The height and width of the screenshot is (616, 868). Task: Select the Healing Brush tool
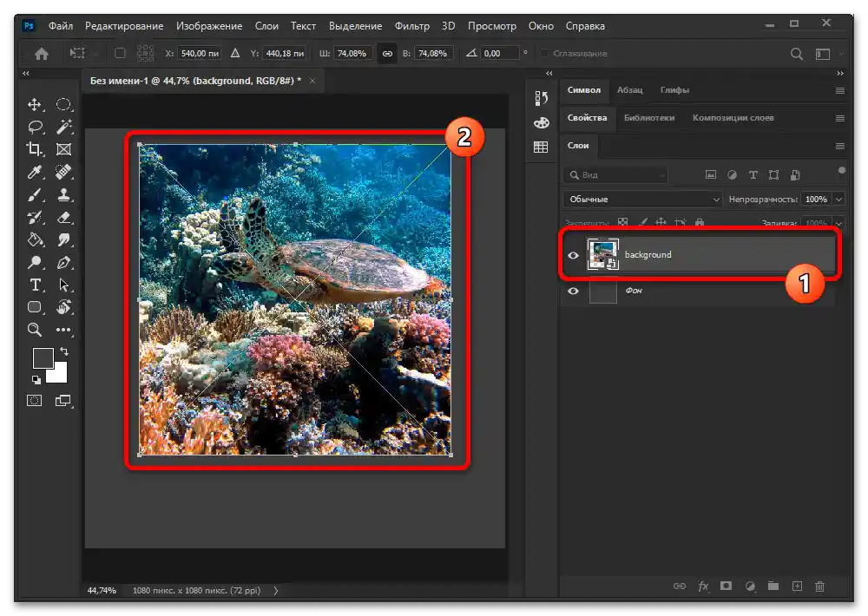[x=63, y=172]
